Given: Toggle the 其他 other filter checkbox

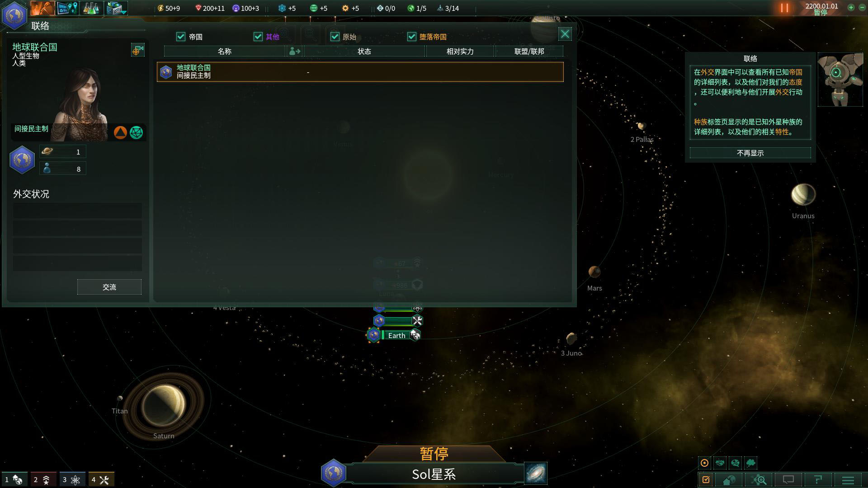Looking at the screenshot, I should click(258, 37).
